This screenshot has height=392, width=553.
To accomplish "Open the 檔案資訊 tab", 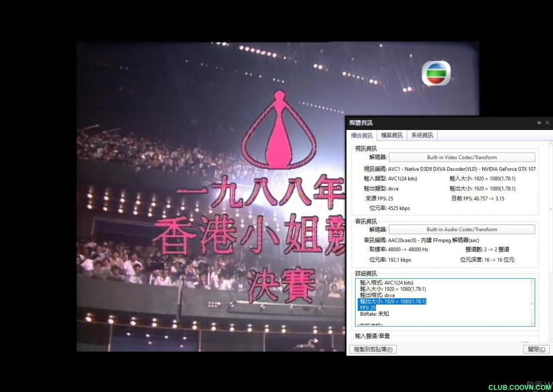I will 392,135.
